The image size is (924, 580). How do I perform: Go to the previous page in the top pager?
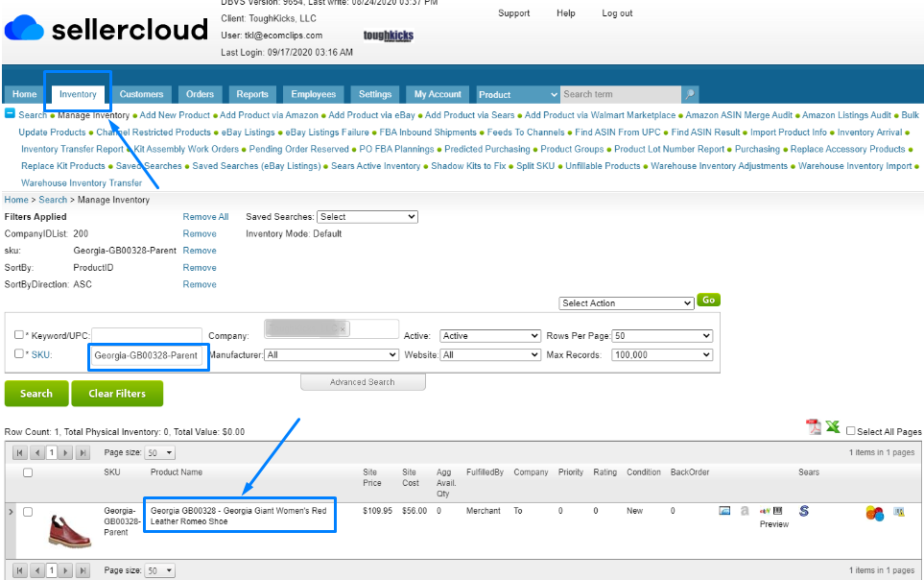point(37,453)
